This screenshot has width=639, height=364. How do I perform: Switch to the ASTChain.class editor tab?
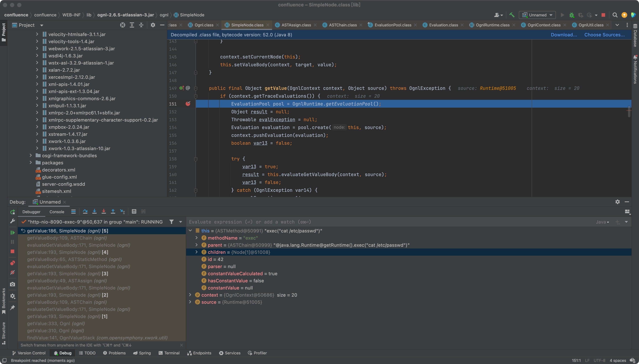pos(342,25)
